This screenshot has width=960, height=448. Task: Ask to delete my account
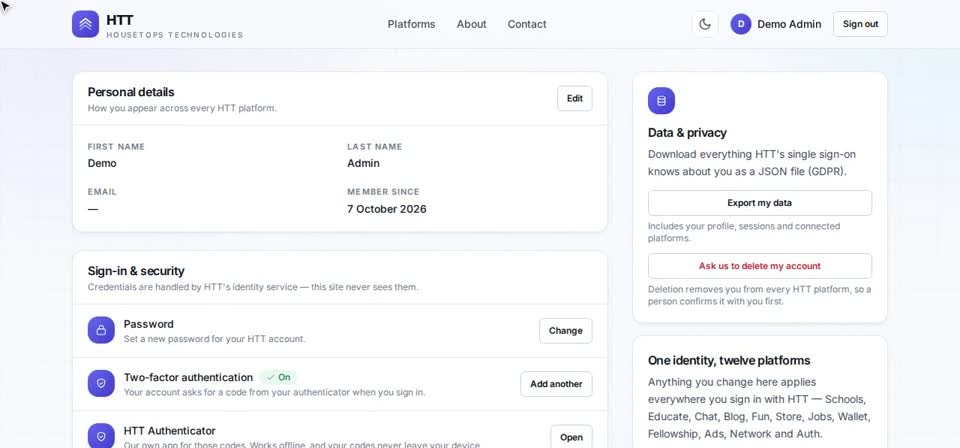[759, 266]
